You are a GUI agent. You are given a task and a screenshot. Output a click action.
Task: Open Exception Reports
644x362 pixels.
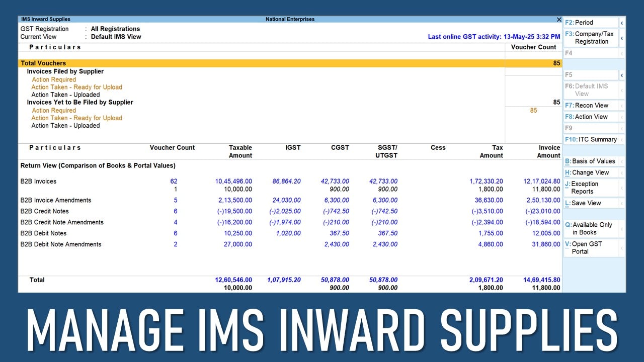click(591, 188)
